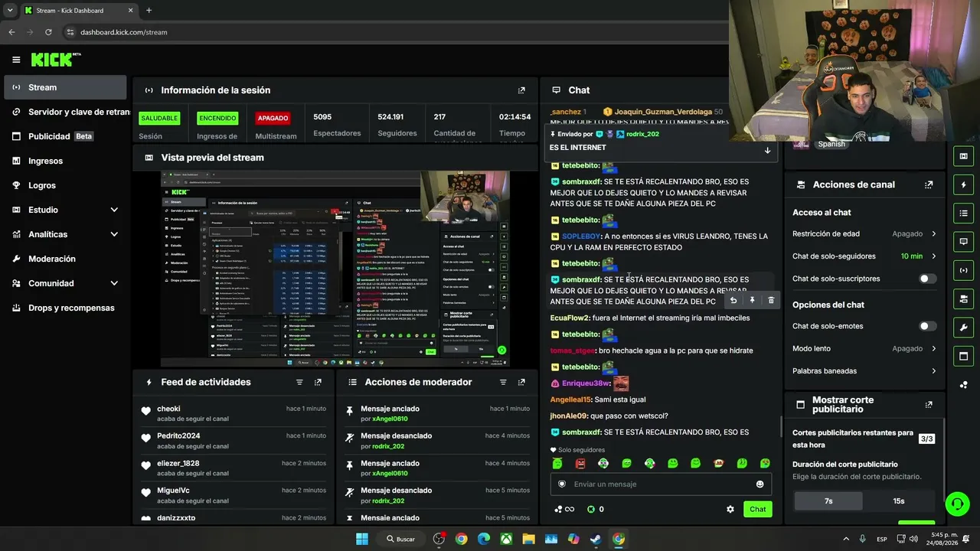
Task: Open Drops y recompensas in the sidebar
Action: click(x=65, y=308)
